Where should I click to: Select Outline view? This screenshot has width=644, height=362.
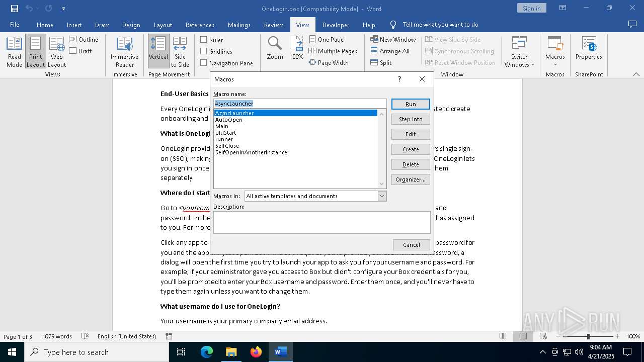coord(84,39)
